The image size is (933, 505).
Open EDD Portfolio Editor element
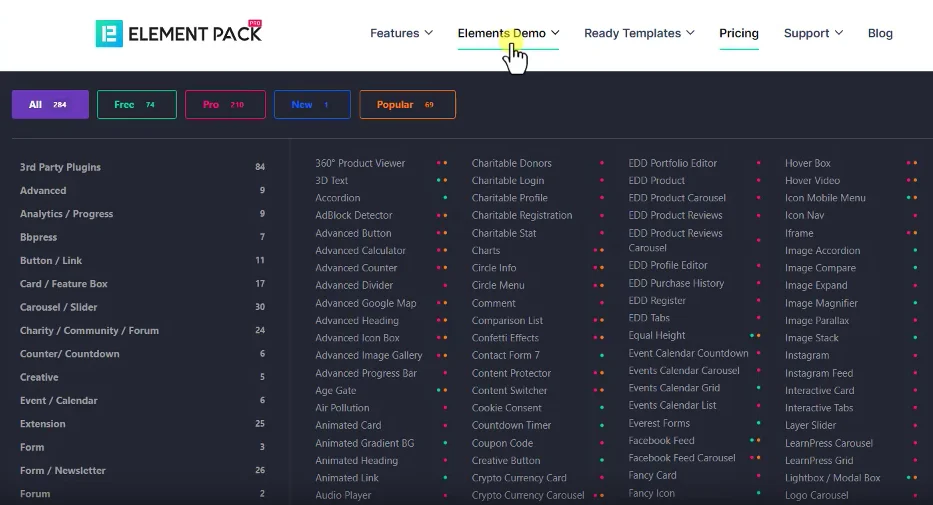pyautogui.click(x=672, y=163)
